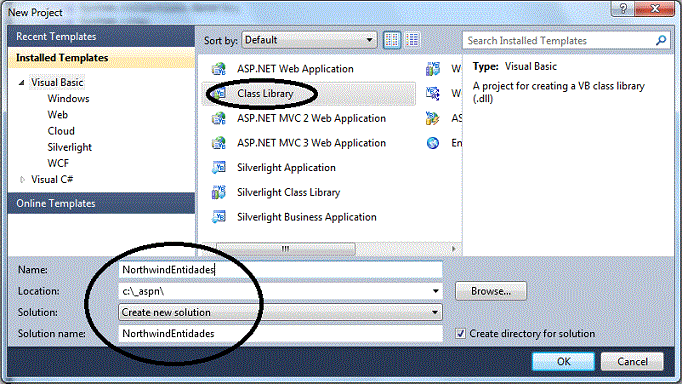Screen dimensions: 682x384
Task: Select the Visual C# tree item
Action: tap(52, 180)
